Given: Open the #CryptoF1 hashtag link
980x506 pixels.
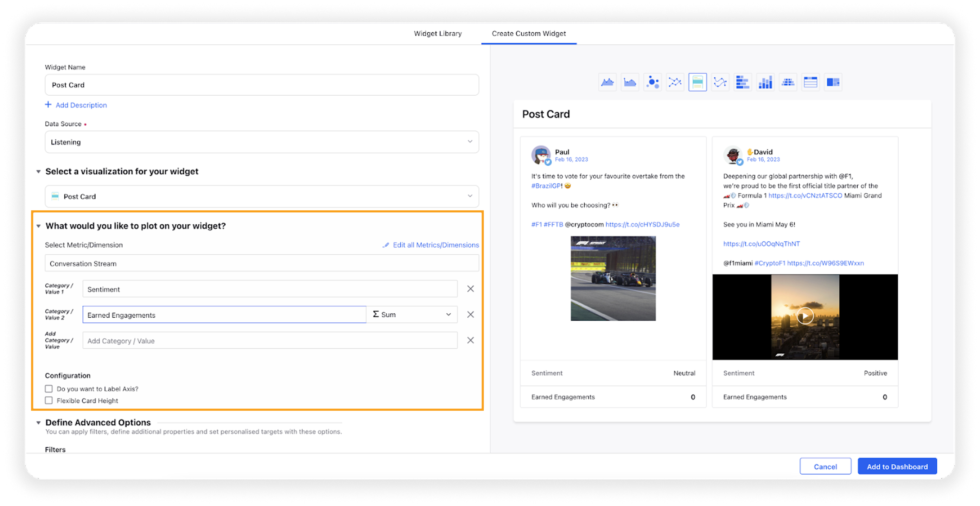Looking at the screenshot, I should pyautogui.click(x=770, y=263).
